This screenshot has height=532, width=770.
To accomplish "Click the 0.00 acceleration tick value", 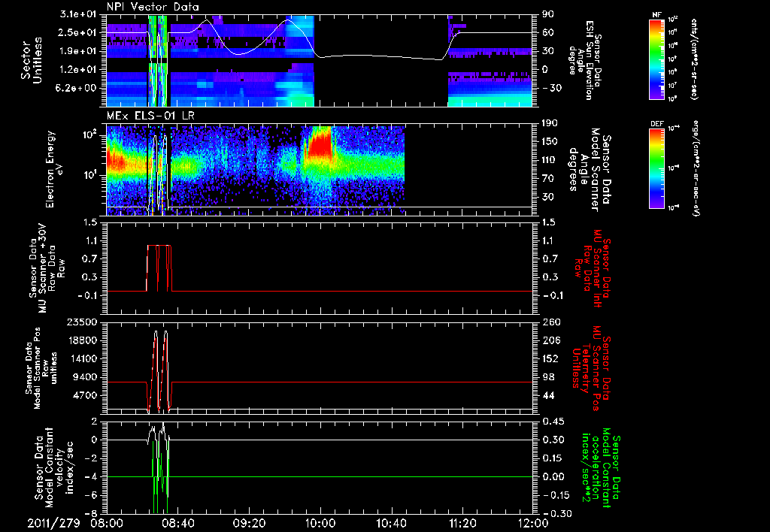I will pos(553,477).
